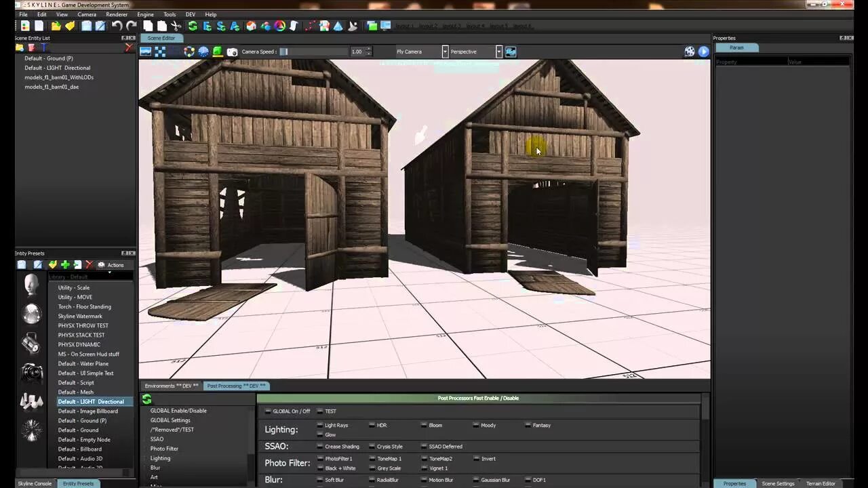Open the DEV menu
Viewport: 868px width, 488px height.
tap(191, 14)
